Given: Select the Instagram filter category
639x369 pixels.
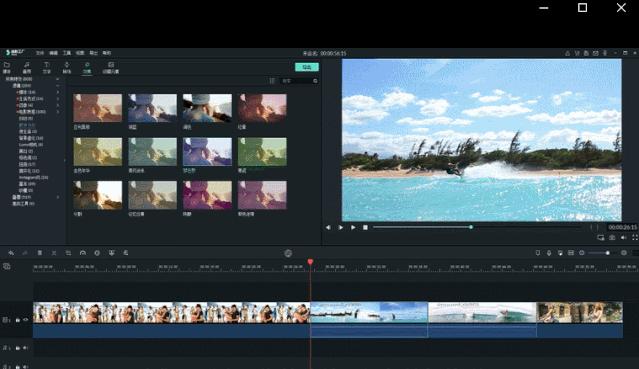Looking at the screenshot, I should [x=33, y=177].
